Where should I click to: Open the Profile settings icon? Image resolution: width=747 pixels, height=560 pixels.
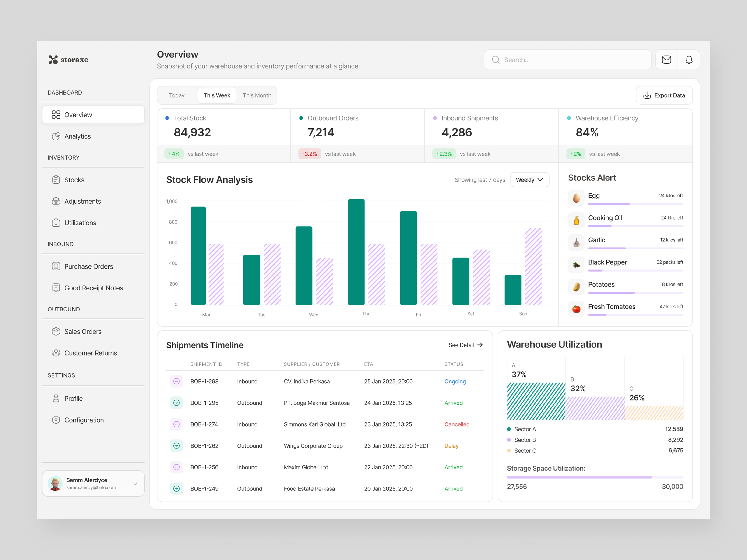click(56, 398)
